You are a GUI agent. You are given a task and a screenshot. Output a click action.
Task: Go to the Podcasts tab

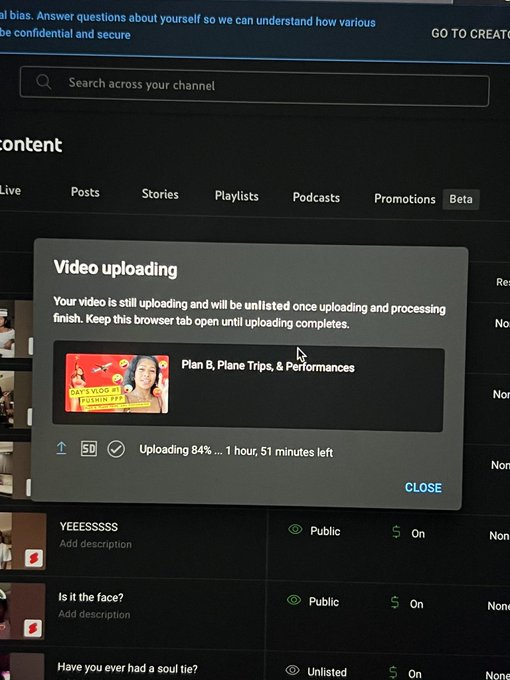click(316, 198)
